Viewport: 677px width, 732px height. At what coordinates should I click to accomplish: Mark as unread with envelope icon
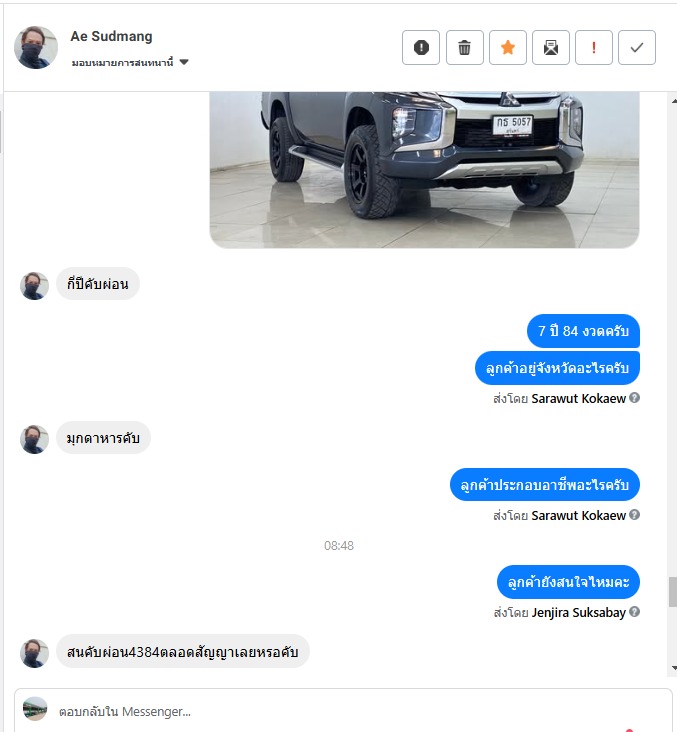point(550,47)
